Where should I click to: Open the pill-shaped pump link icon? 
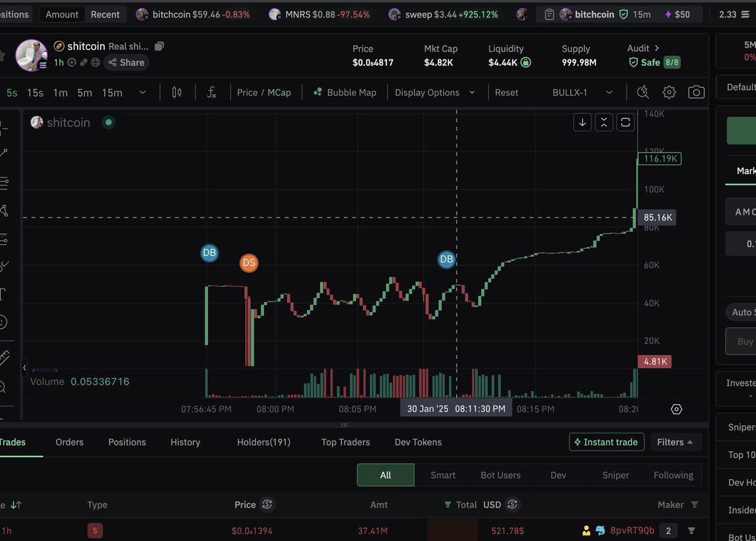[x=83, y=62]
